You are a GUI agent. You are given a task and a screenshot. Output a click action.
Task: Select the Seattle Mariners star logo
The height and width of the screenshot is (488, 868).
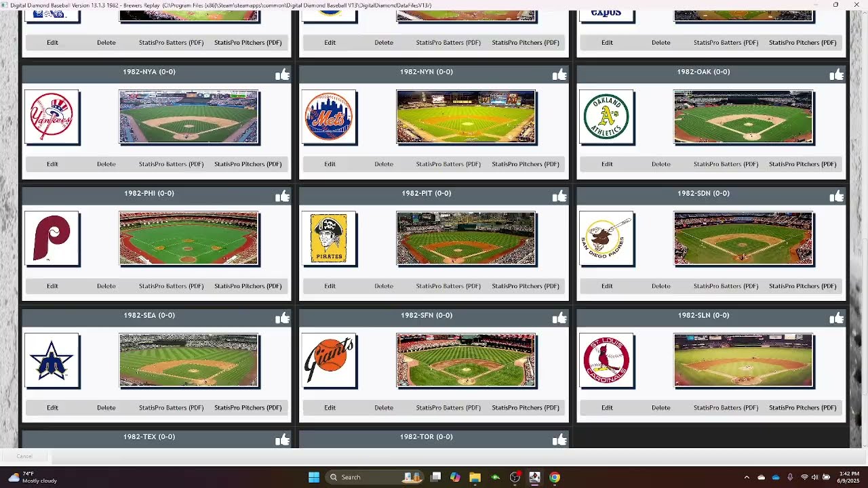52,361
